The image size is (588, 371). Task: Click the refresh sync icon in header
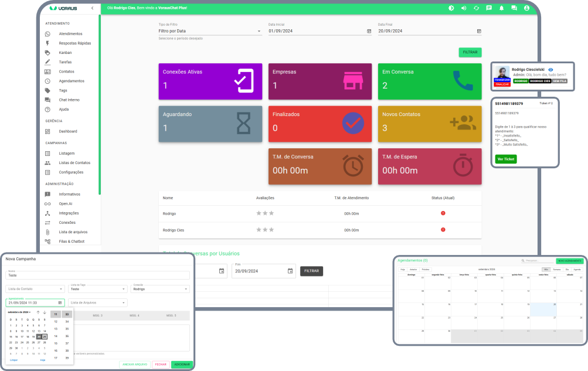click(476, 8)
